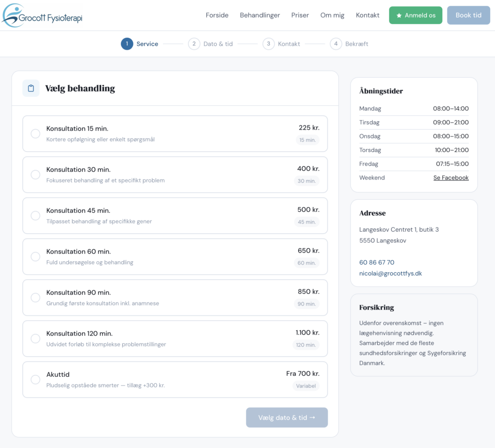495x448 pixels.
Task: Select the Konsultation 30 min. radio button
Action: point(35,175)
